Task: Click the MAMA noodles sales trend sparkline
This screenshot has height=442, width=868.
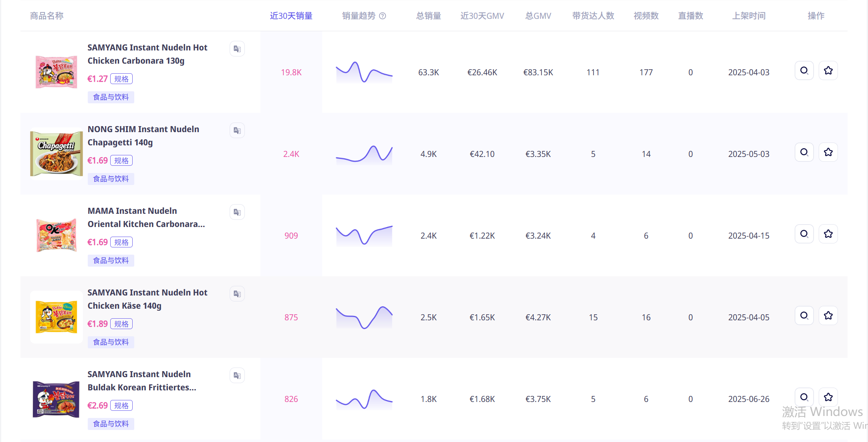Action: pos(364,235)
